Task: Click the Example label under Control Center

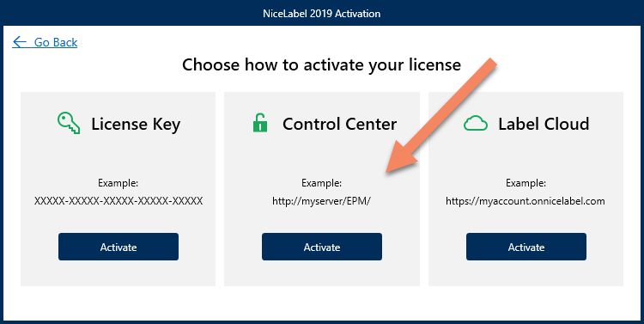Action: (x=322, y=183)
